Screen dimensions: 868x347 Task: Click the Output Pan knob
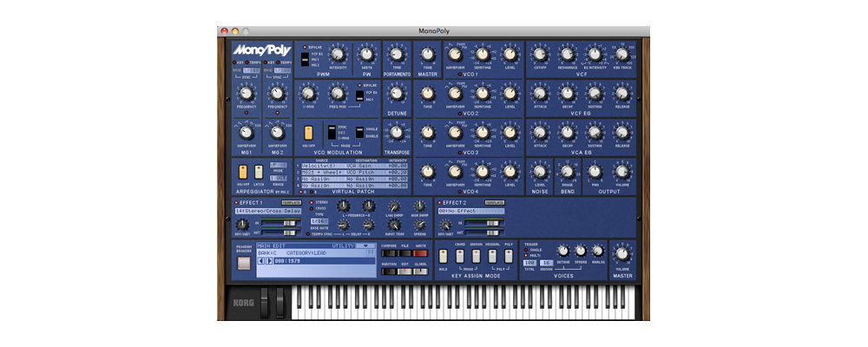tap(595, 171)
